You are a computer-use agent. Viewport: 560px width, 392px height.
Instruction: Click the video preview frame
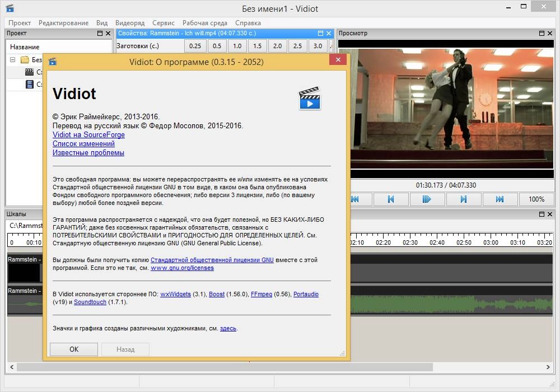coord(452,109)
